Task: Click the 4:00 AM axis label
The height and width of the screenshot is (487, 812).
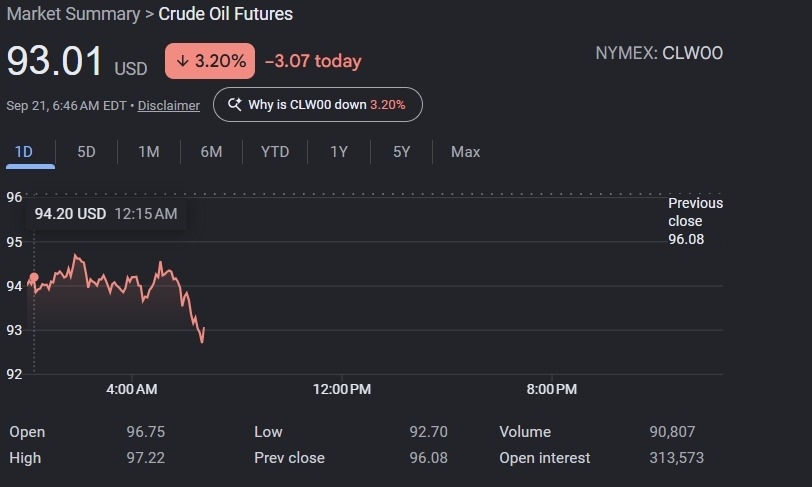Action: (132, 389)
